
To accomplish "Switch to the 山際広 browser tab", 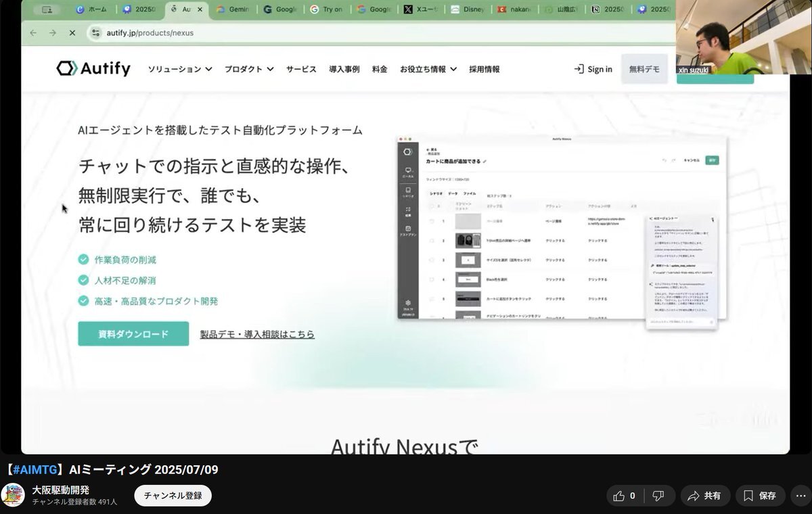I will tap(560, 9).
